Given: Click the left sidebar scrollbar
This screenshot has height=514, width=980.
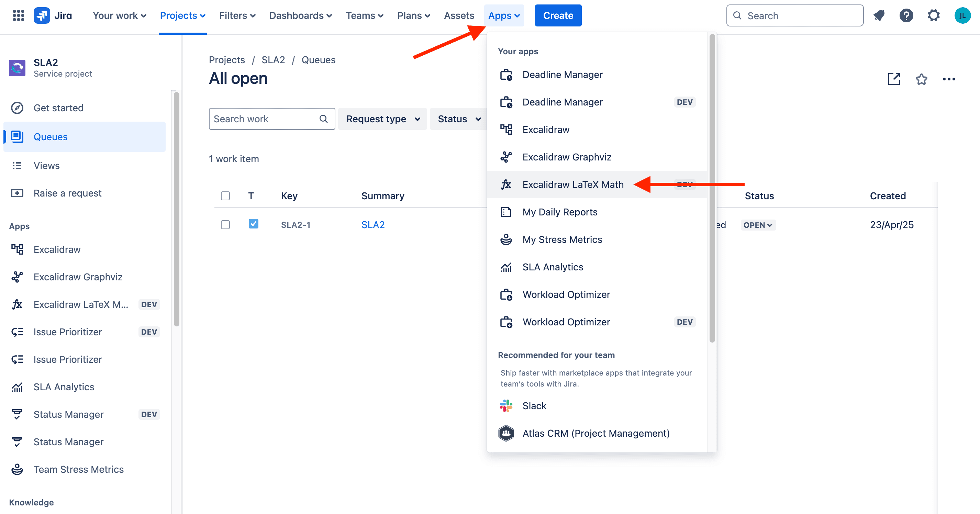Looking at the screenshot, I should [x=176, y=209].
